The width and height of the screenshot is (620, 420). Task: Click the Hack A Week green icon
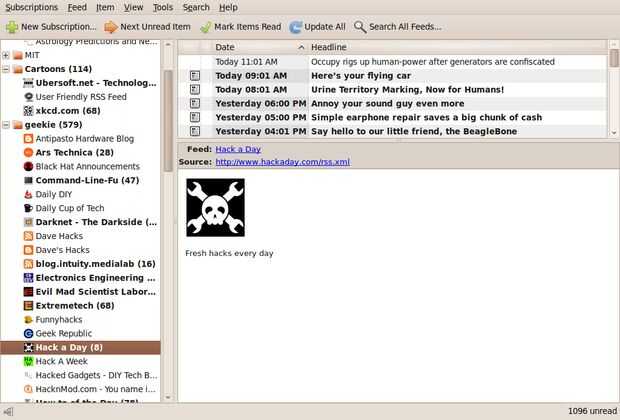pyautogui.click(x=28, y=361)
